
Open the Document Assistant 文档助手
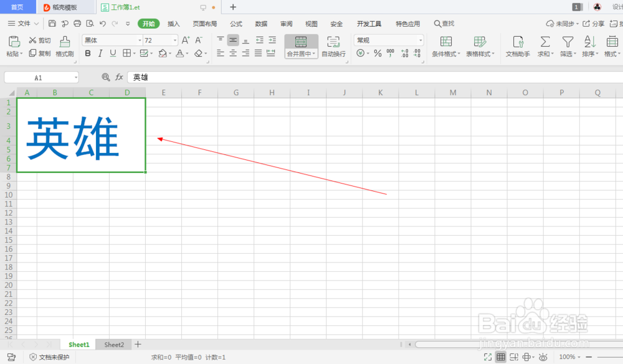click(x=518, y=47)
